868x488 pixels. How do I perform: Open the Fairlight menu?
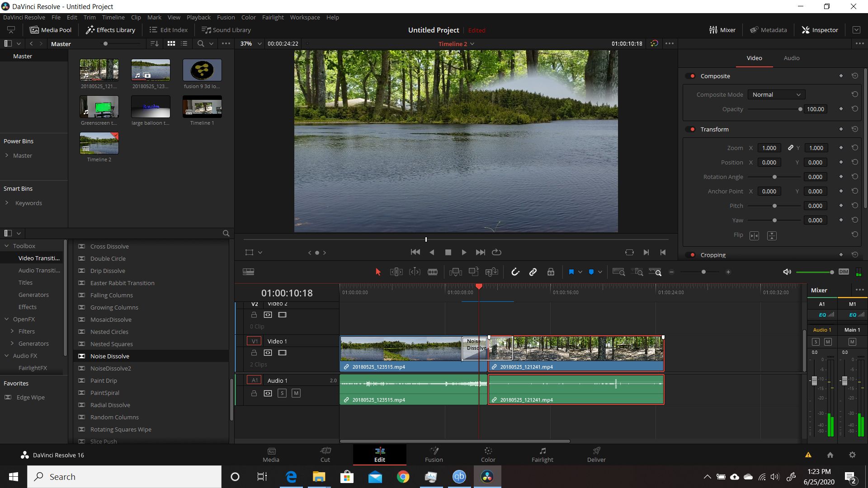coord(273,17)
